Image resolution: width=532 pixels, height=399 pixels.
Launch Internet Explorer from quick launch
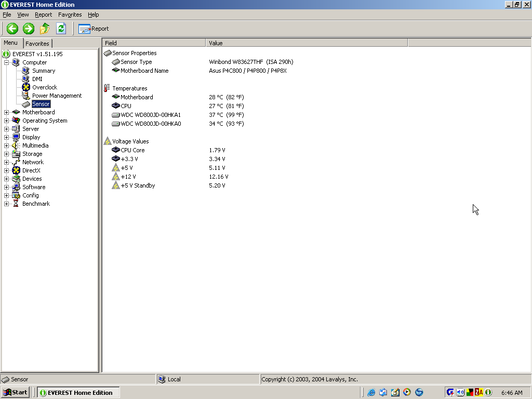click(x=371, y=392)
